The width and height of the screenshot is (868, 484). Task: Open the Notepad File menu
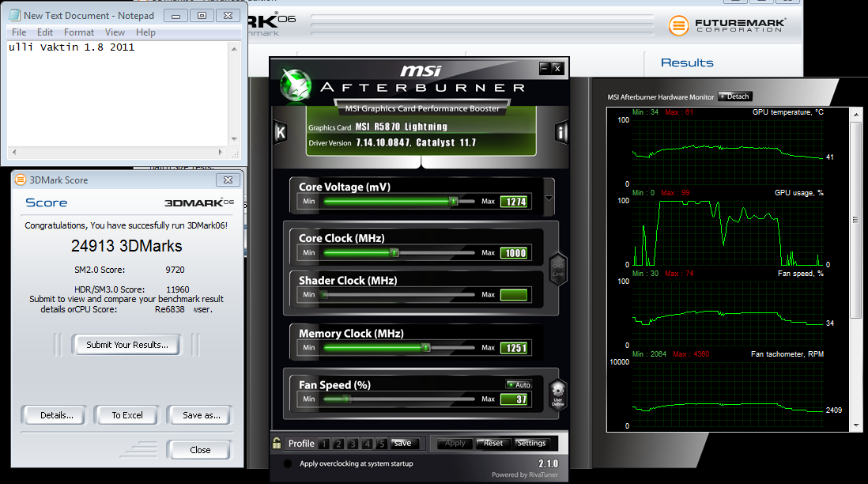pyautogui.click(x=19, y=32)
